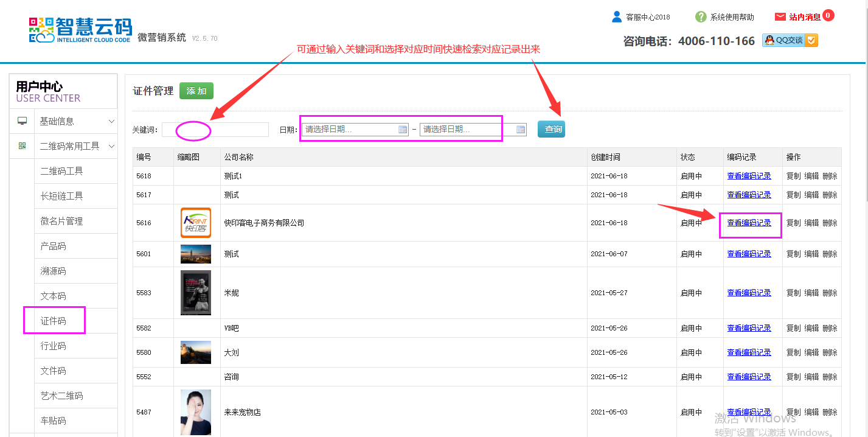Collapse the 二维码常用工具 menu chevron
868x437 pixels.
pos(111,146)
